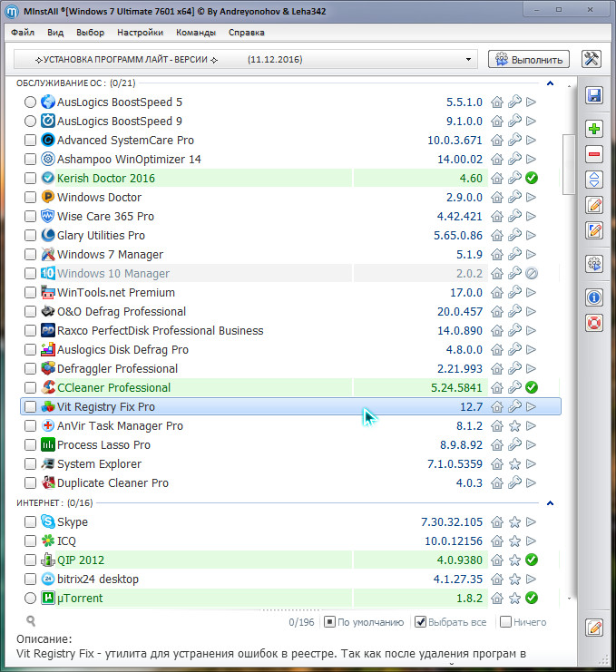Click the save (floppy disk) icon in sidebar

(594, 95)
